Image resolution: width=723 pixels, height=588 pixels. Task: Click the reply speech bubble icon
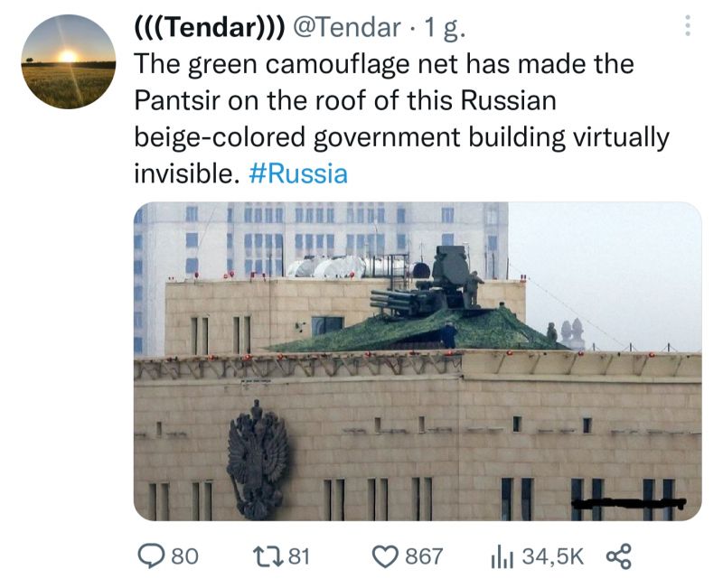pyautogui.click(x=151, y=556)
